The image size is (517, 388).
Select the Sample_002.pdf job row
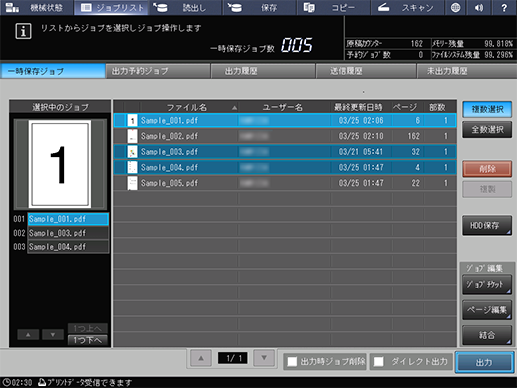coord(285,136)
